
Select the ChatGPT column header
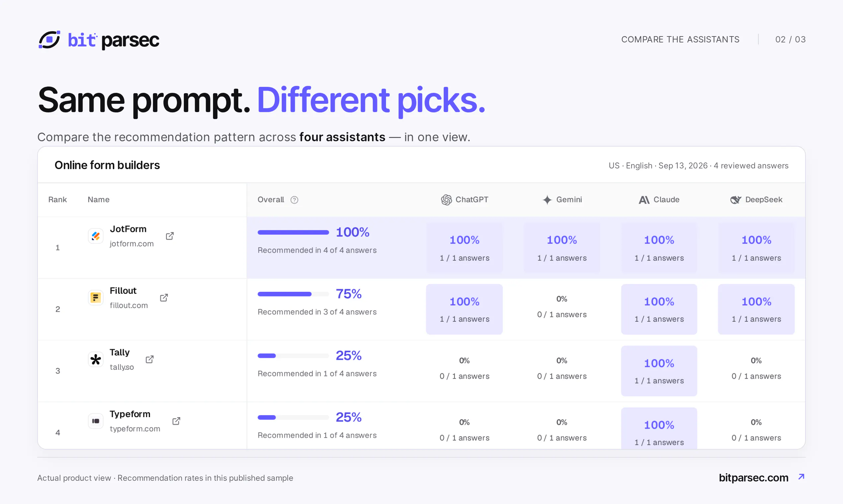click(x=464, y=200)
